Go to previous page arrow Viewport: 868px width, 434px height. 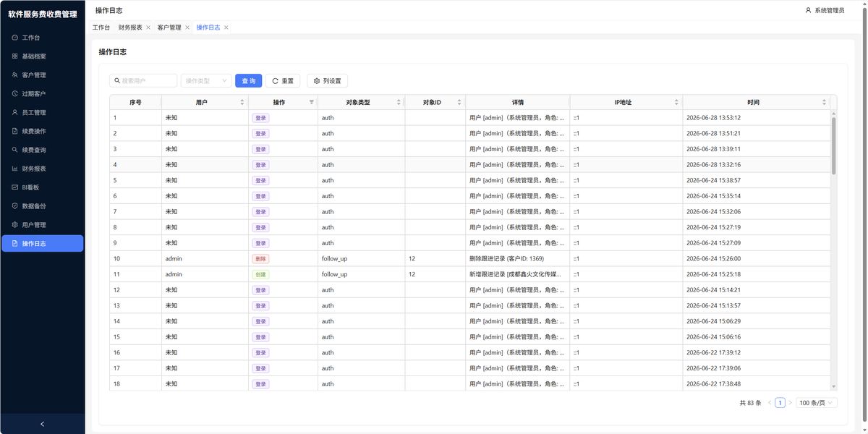point(770,403)
